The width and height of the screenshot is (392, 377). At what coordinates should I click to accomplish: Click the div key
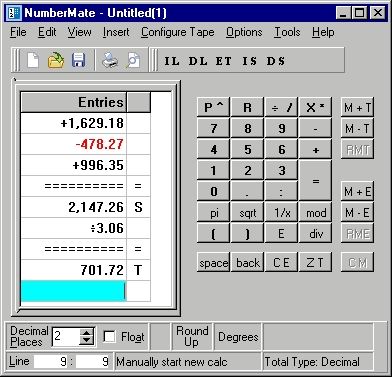pos(315,233)
